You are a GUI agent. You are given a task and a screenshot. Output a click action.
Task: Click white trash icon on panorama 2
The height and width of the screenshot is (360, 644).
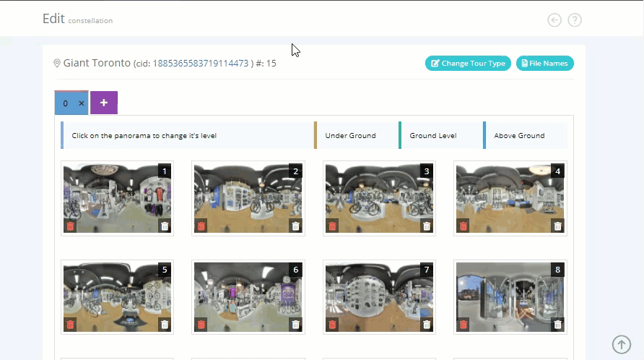pyautogui.click(x=296, y=226)
